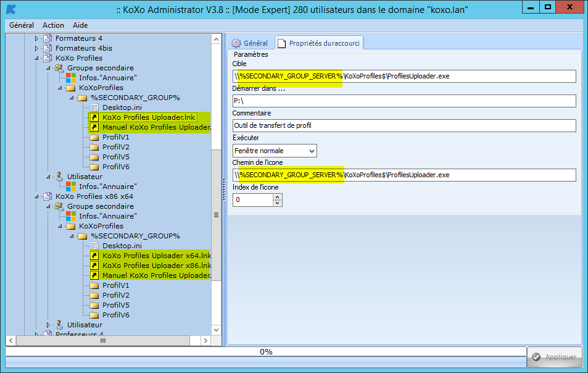This screenshot has width=588, height=373.
Task: Click the last Utilisateur user icon
Action: 59,325
